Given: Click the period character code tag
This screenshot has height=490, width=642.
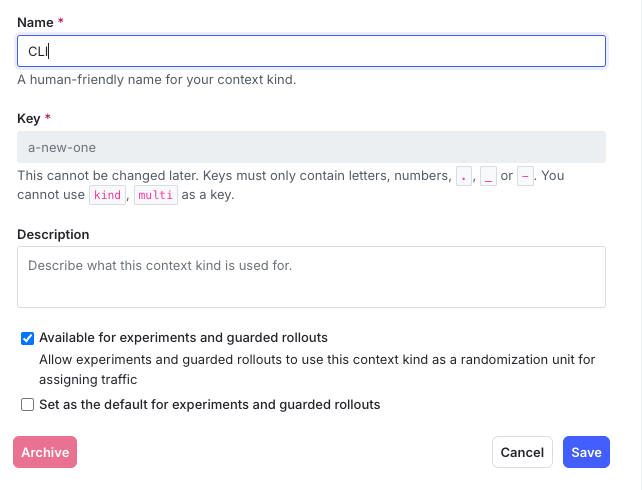Looking at the screenshot, I should 464,176.
